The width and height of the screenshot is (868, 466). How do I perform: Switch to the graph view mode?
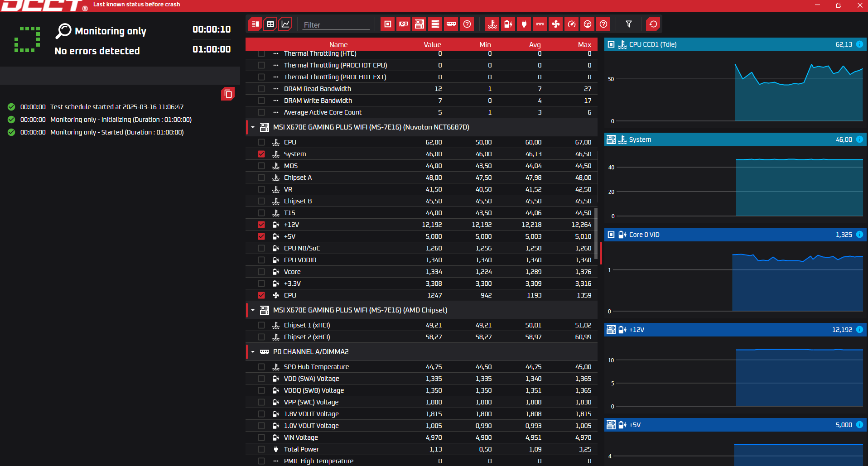285,24
